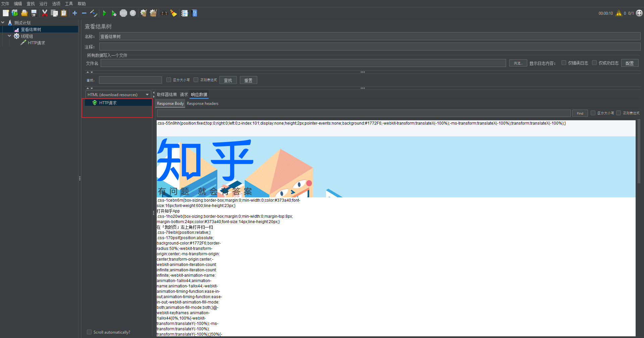Select the Response Body tab
Viewport: 644px width, 338px height.
pos(170,104)
